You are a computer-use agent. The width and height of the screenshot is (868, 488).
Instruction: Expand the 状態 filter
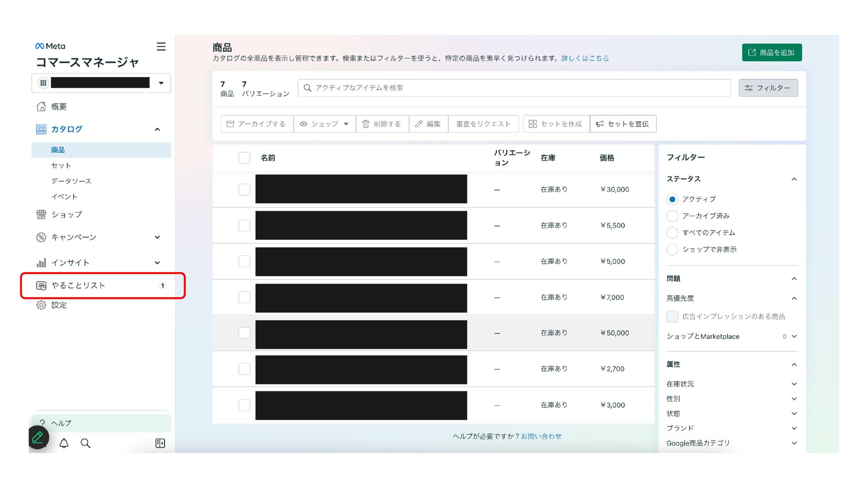tap(794, 413)
